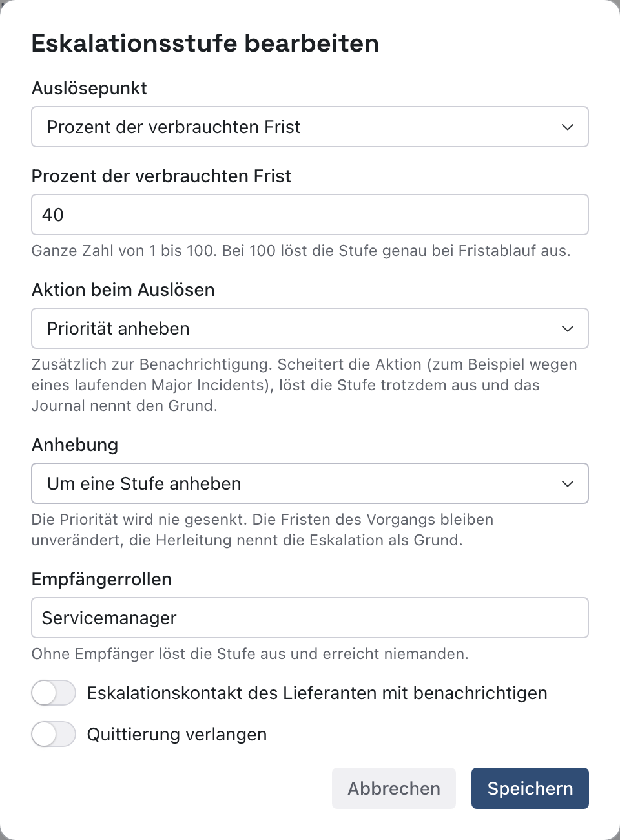620x840 pixels.
Task: Click the 'Prozent der verbrauchten Frist' label above the input
Action: [161, 176]
